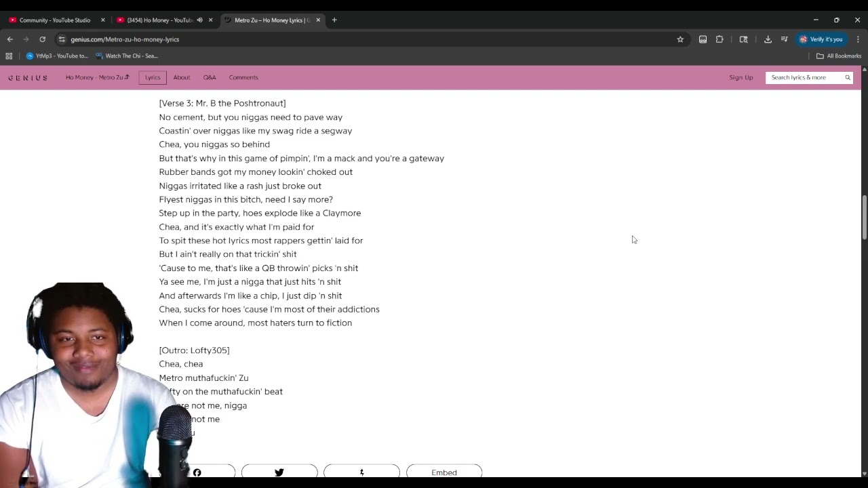Screen dimensions: 868x488
Task: Open the YtMp3 bookmark
Action: (58, 56)
